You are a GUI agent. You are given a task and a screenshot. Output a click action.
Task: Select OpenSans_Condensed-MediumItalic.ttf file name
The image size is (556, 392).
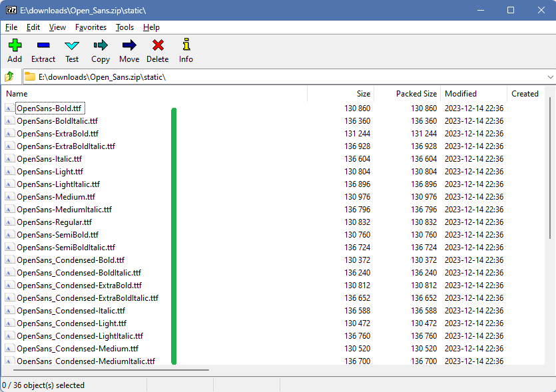[86, 361]
